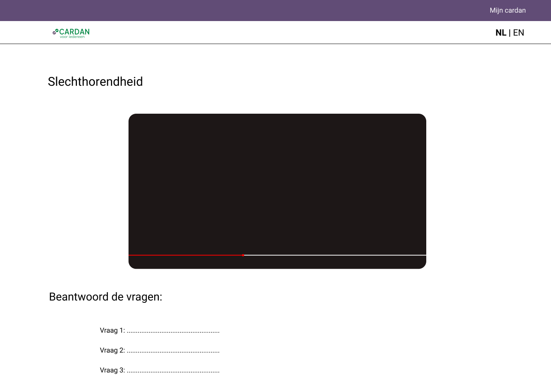Click the 'Vraag 1:' label

112,330
